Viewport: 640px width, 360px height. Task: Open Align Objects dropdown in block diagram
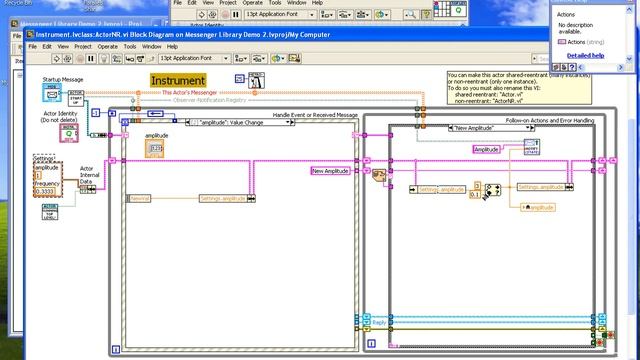point(241,59)
